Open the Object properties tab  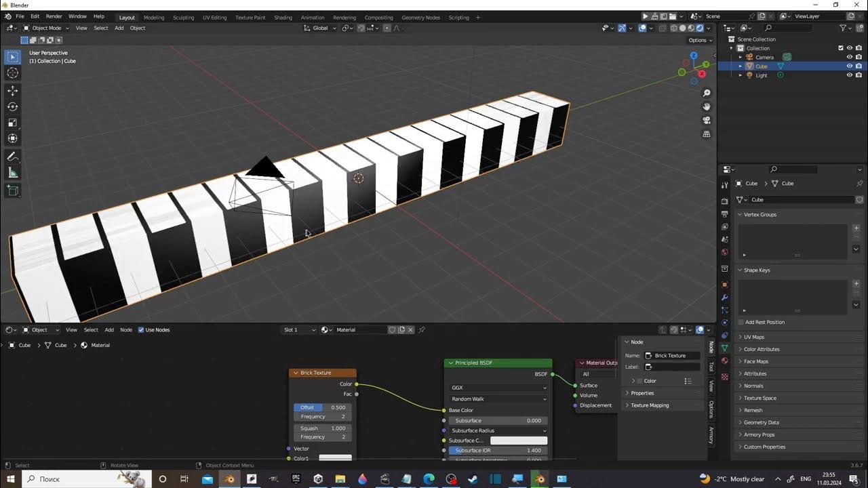coord(724,285)
